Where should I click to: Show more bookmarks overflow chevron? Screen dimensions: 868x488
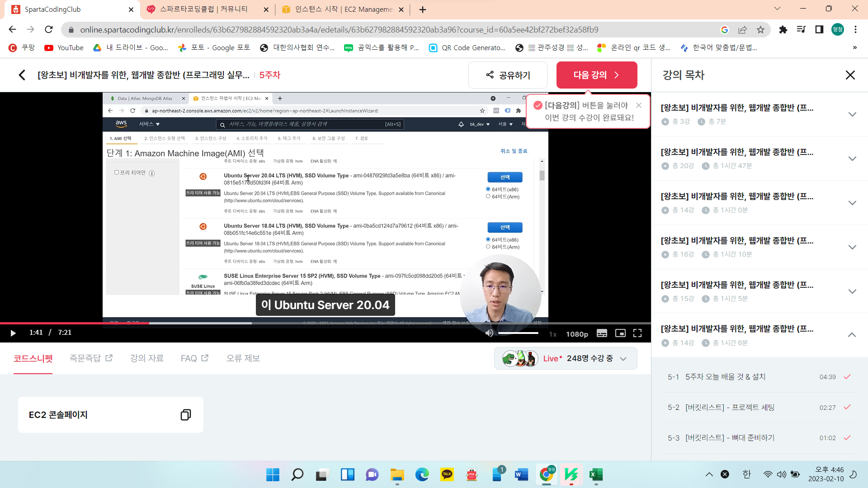(854, 47)
